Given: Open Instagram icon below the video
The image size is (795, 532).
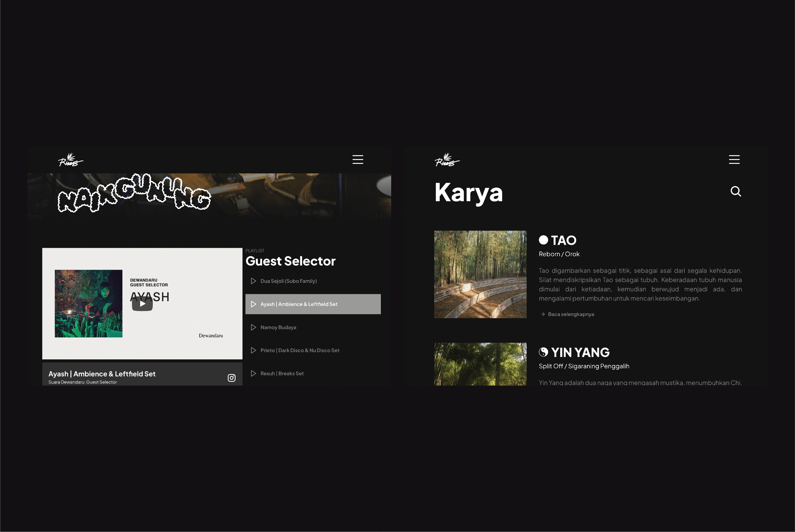Looking at the screenshot, I should 231,378.
